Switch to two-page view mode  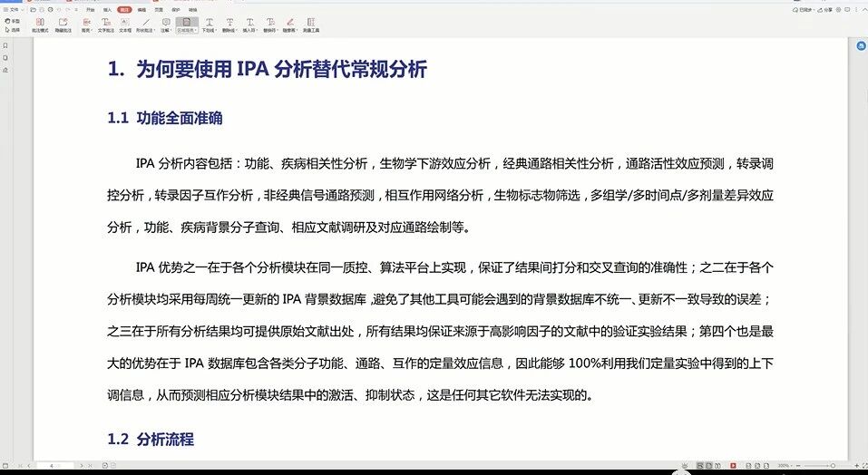717,466
